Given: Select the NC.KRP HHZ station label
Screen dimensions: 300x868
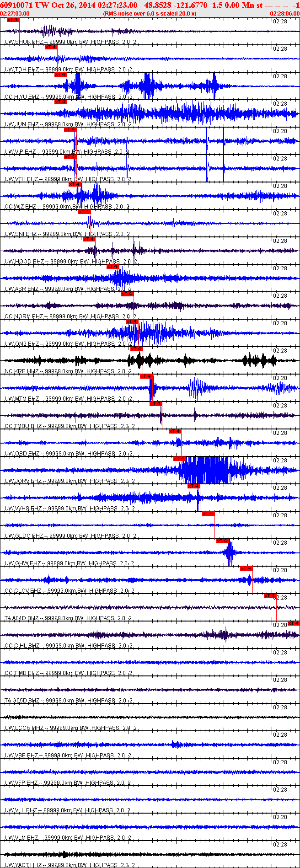Looking at the screenshot, I should click(22, 371).
